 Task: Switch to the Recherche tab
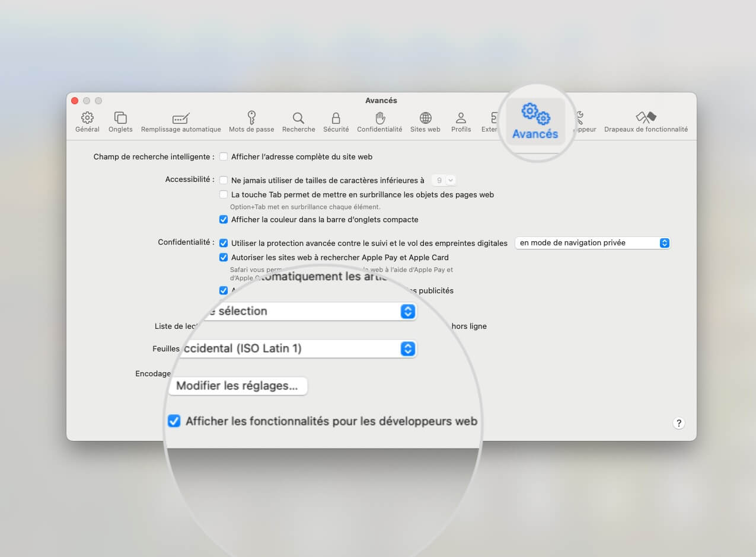(298, 122)
